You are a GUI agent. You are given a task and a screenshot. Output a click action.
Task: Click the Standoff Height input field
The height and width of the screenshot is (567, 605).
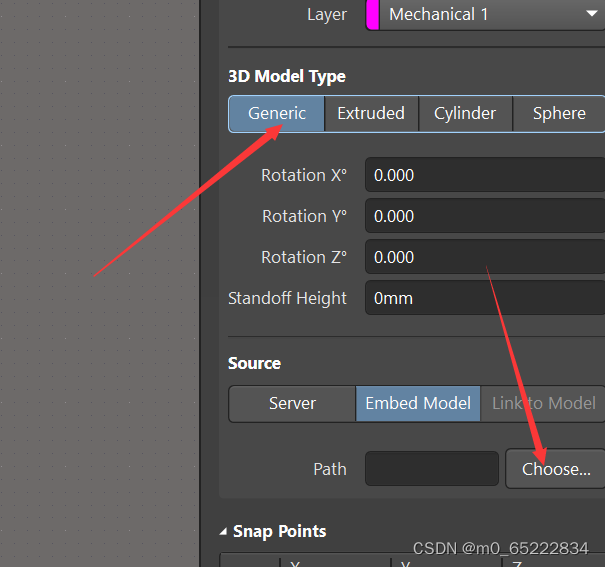coord(485,298)
